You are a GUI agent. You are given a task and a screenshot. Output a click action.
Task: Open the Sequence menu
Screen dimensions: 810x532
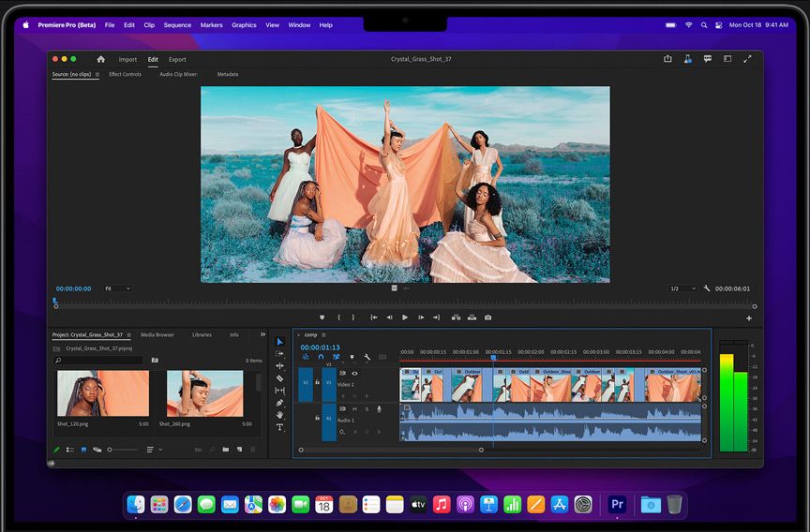coord(177,25)
